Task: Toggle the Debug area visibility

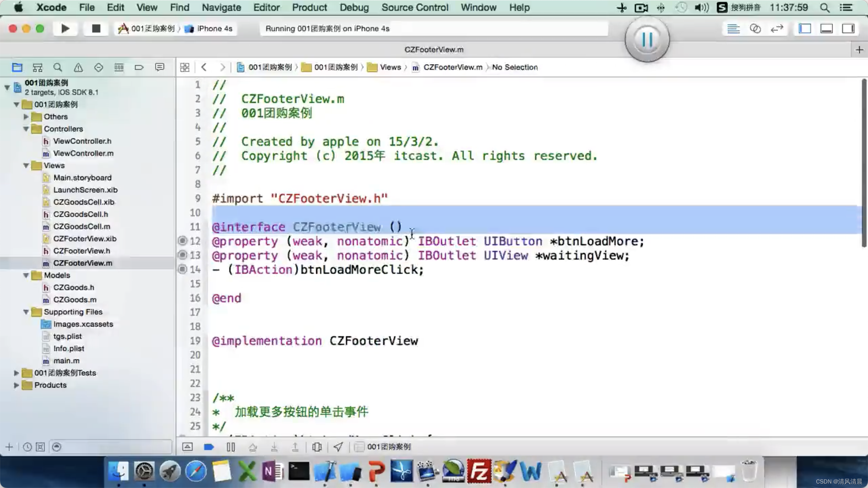Action: [826, 29]
